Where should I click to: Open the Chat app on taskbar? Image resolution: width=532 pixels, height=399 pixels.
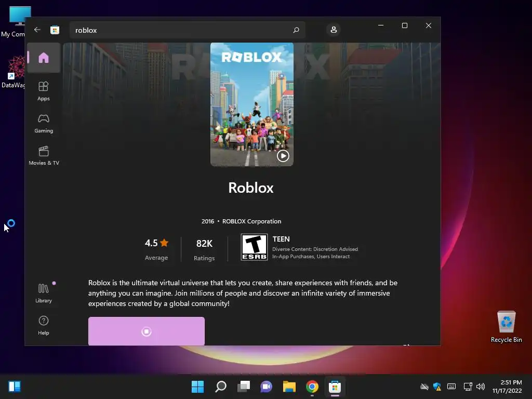(x=266, y=387)
